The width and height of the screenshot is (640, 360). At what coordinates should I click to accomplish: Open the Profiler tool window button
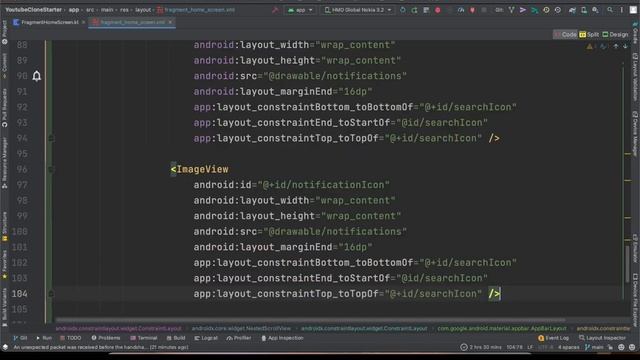click(239, 338)
